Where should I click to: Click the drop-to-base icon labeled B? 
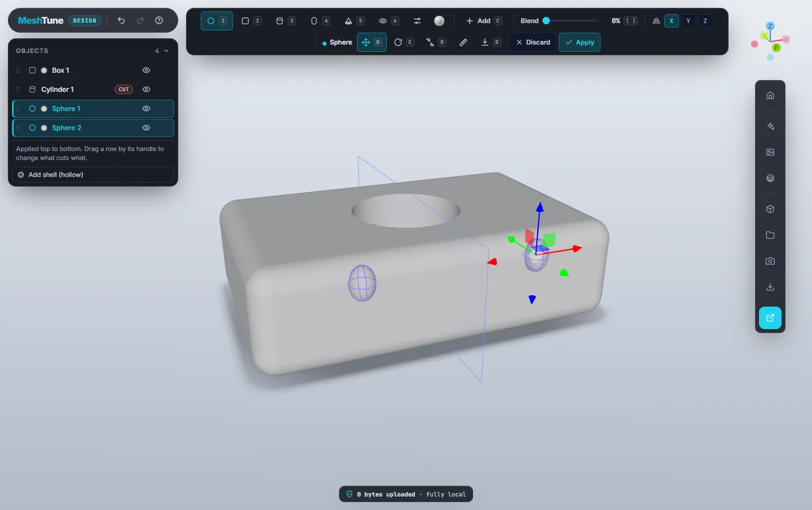click(x=491, y=42)
